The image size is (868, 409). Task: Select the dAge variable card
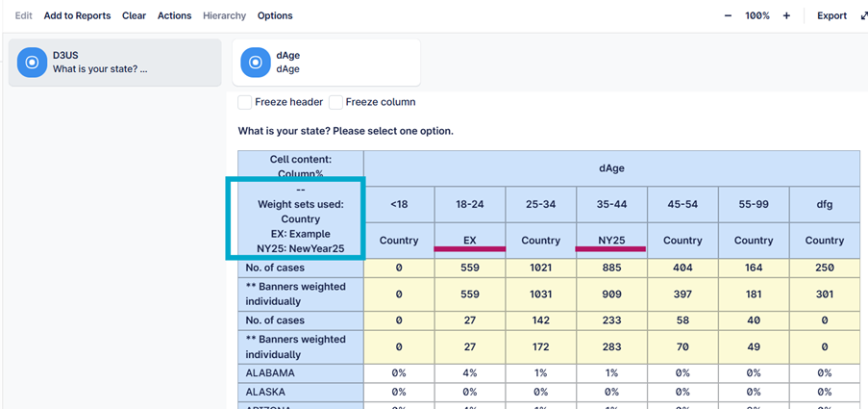click(326, 63)
